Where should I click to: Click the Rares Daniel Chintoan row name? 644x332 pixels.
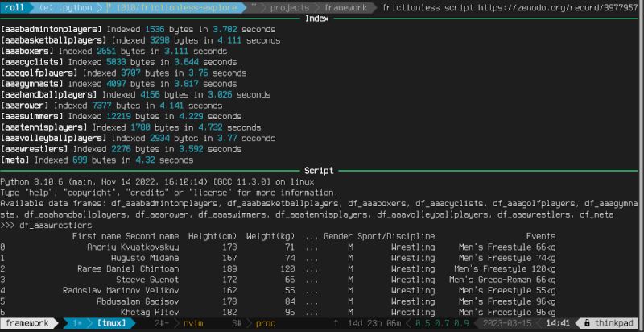[128, 268]
